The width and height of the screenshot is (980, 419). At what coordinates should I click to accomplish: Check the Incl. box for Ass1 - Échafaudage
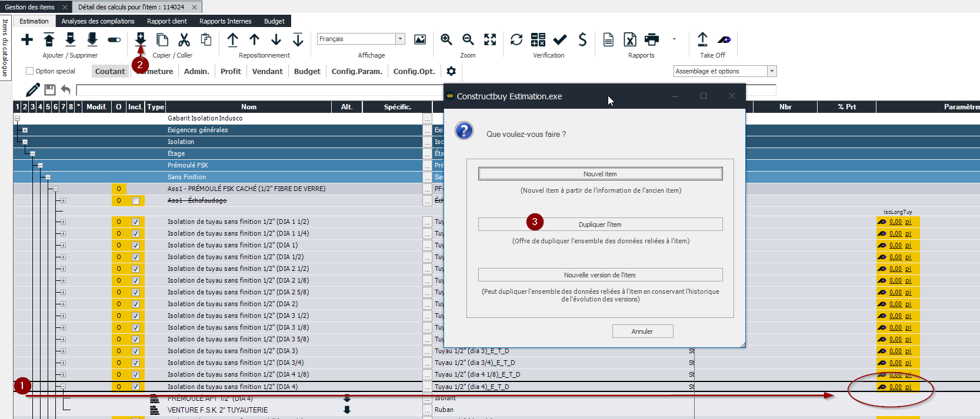pyautogui.click(x=135, y=201)
